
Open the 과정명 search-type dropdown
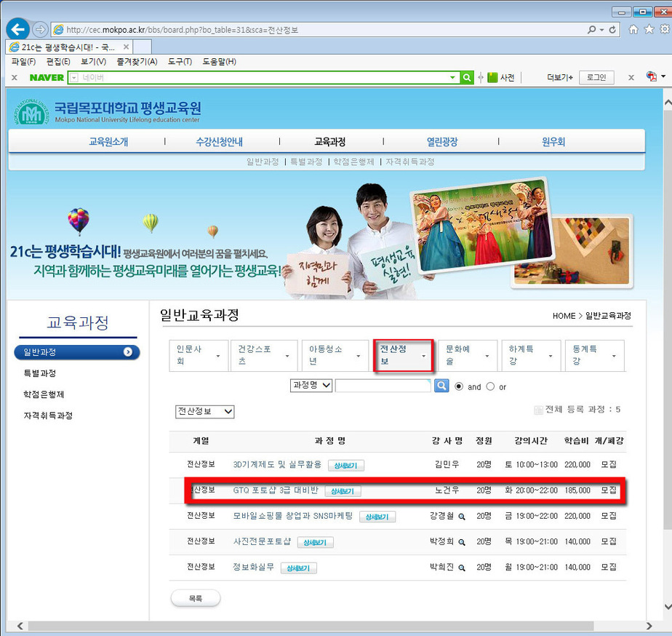311,385
